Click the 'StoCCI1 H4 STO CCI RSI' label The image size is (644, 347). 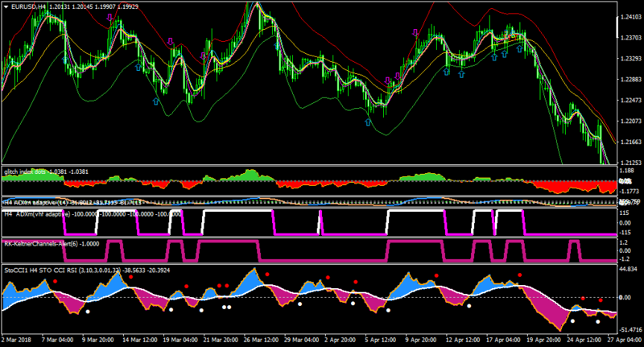click(39, 271)
